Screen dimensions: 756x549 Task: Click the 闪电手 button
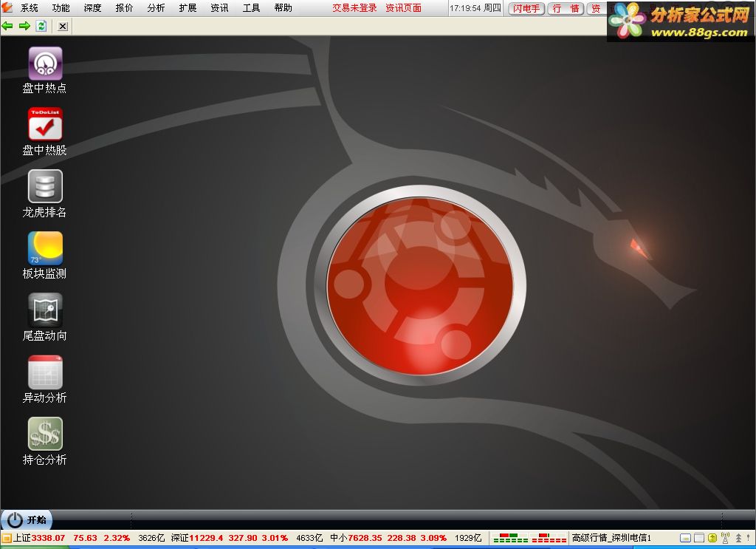click(526, 9)
